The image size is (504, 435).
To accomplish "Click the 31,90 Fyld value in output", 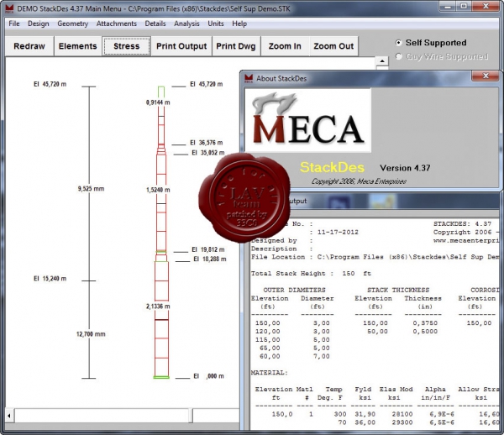I will [365, 414].
